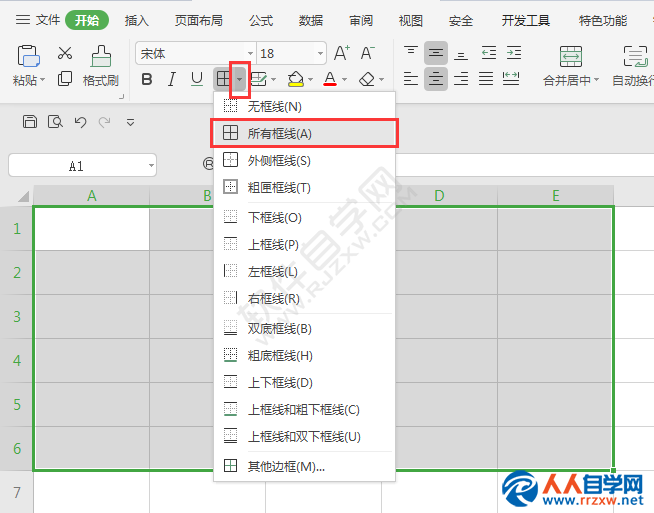Switch to the 数据 tab
The image size is (654, 513).
pyautogui.click(x=311, y=20)
